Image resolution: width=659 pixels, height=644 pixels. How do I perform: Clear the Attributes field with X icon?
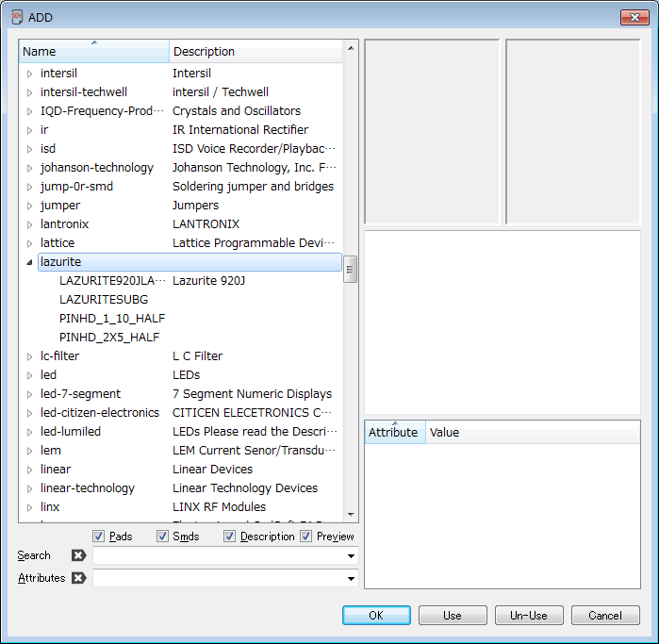79,578
